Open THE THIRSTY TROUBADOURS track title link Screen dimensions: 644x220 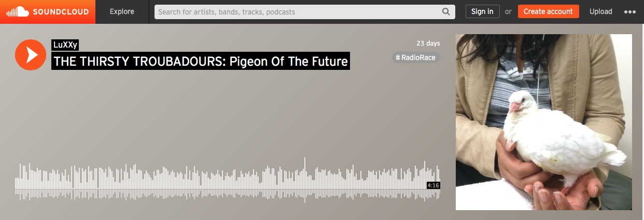point(201,61)
